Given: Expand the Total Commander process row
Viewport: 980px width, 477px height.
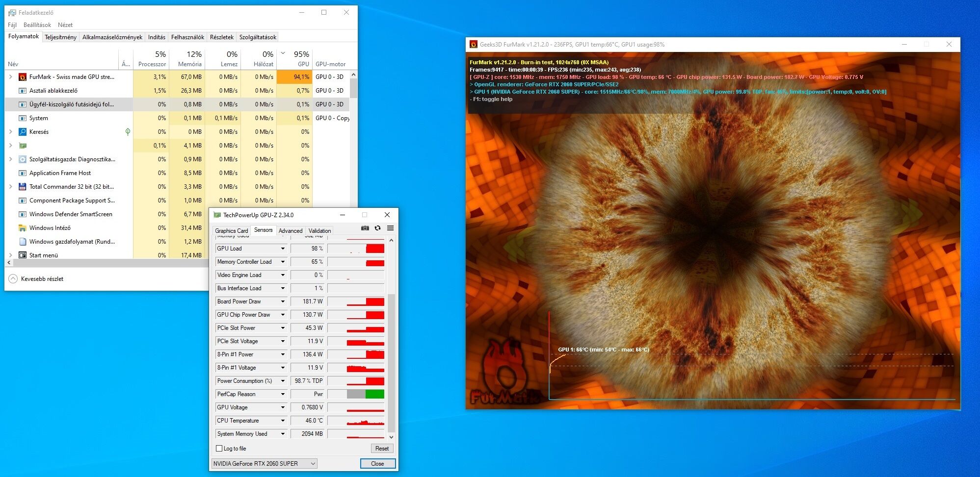Looking at the screenshot, I should 11,187.
